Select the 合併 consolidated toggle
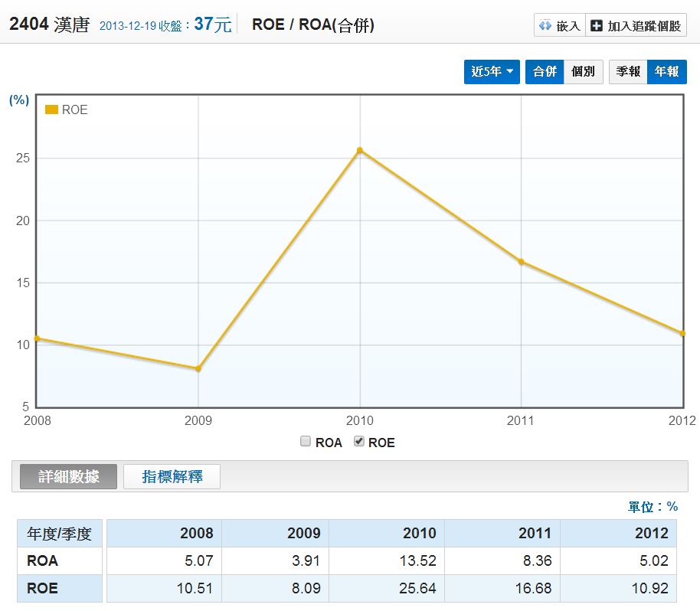Viewport: 700px width, 611px height. 545,71
